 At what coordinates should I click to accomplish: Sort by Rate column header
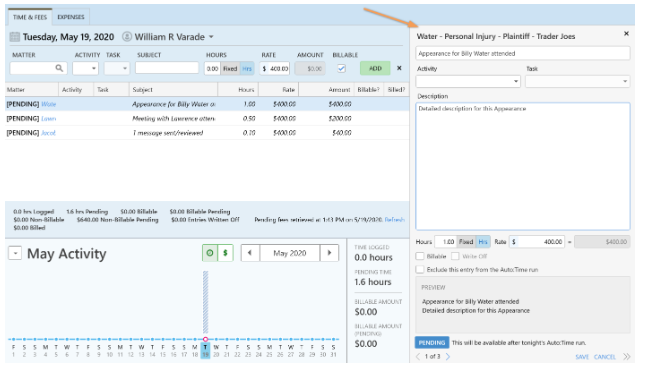coord(278,89)
